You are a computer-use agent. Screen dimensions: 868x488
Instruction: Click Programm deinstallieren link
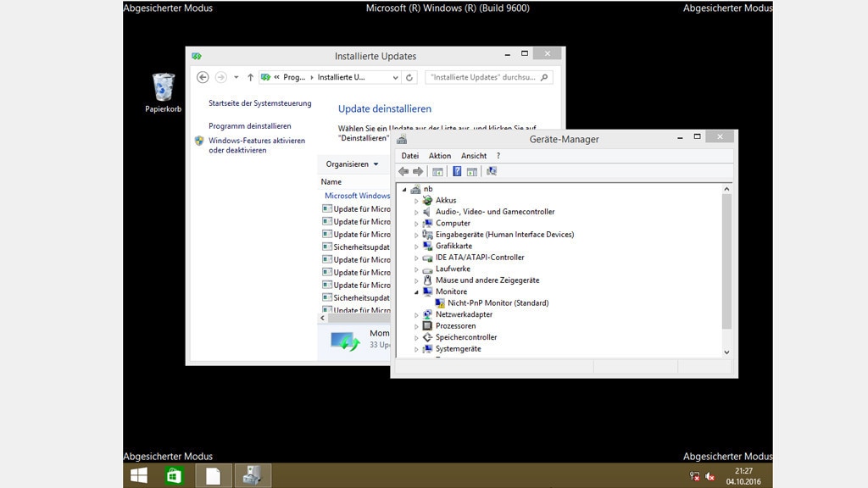(x=250, y=126)
